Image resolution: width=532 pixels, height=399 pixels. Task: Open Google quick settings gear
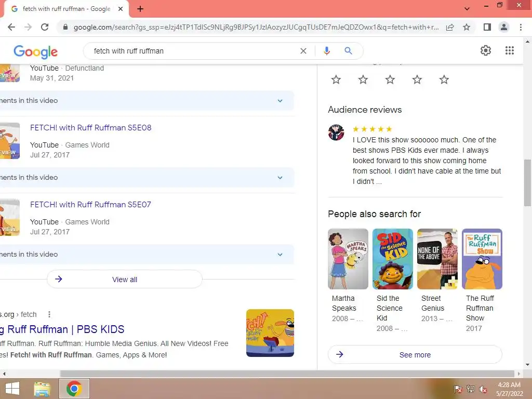(x=486, y=50)
